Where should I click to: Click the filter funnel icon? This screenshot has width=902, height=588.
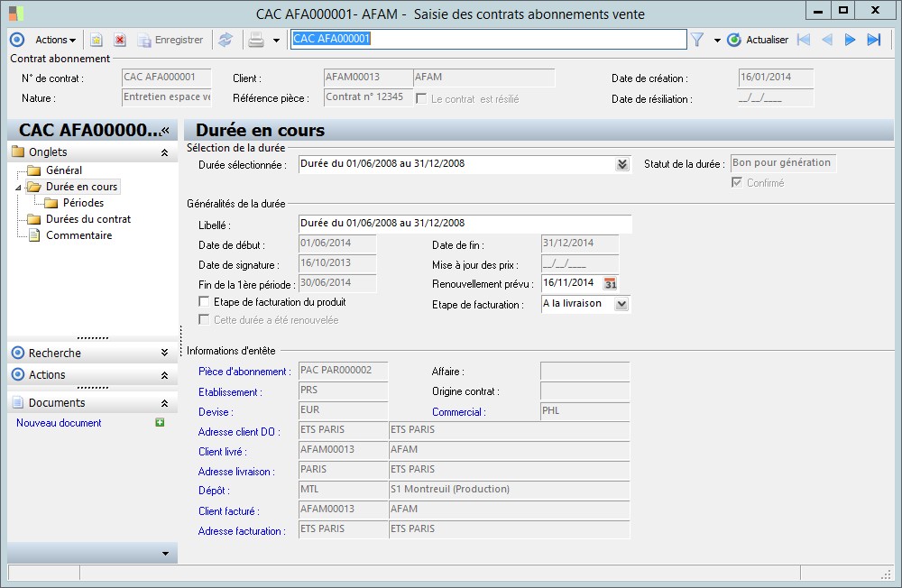697,40
